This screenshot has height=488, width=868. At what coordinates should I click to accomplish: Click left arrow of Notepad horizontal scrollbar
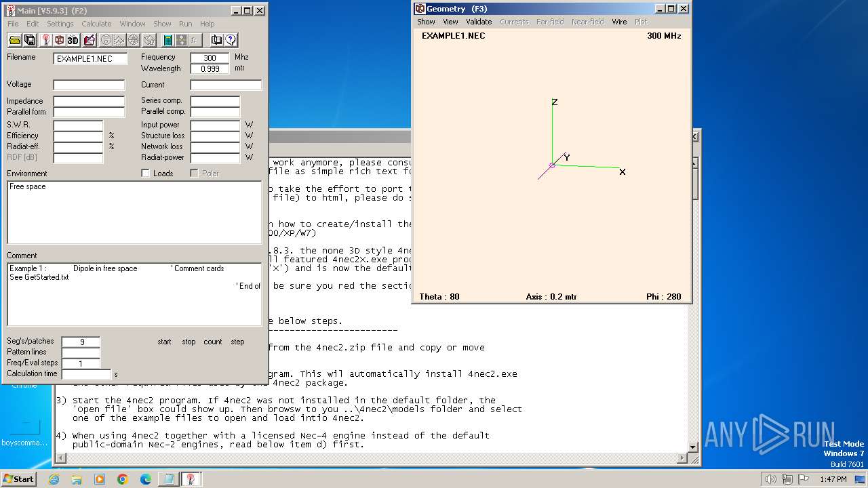tap(60, 459)
